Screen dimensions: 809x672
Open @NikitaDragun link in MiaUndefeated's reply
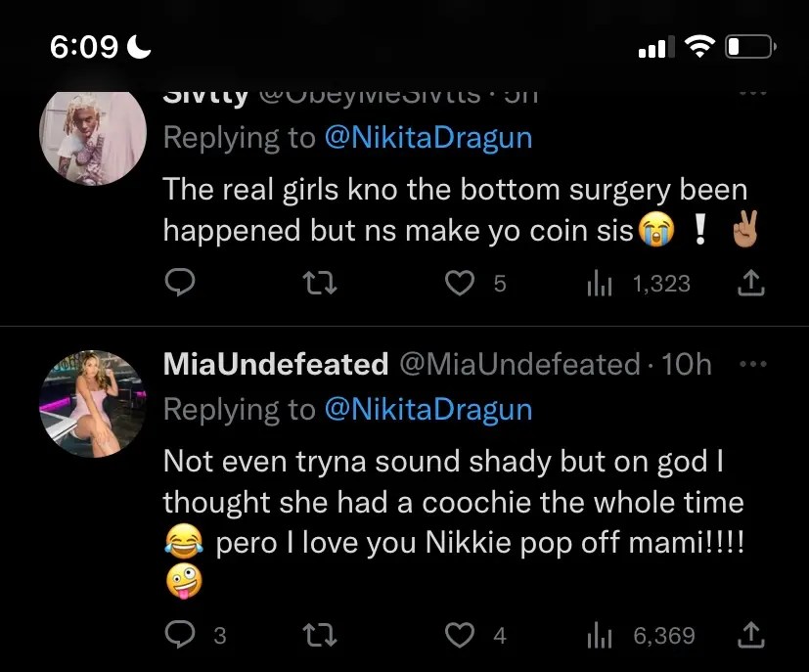427,408
